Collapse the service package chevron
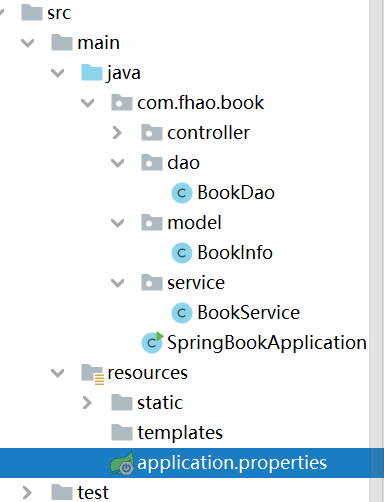 point(117,283)
